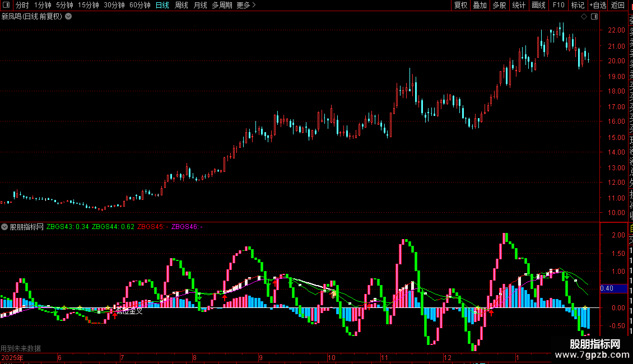Activate the 画线 drawing tools
The width and height of the screenshot is (633, 364).
pos(538,5)
